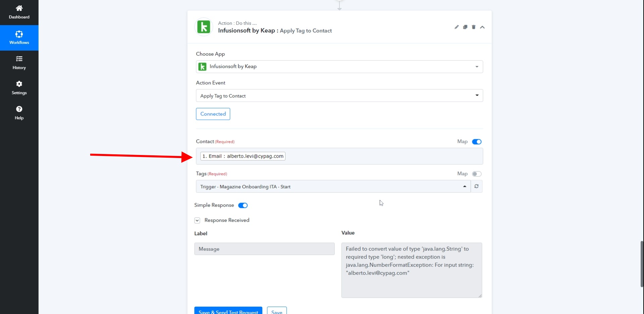Click the Connected button
Viewport: 644px width, 314px height.
tap(213, 114)
